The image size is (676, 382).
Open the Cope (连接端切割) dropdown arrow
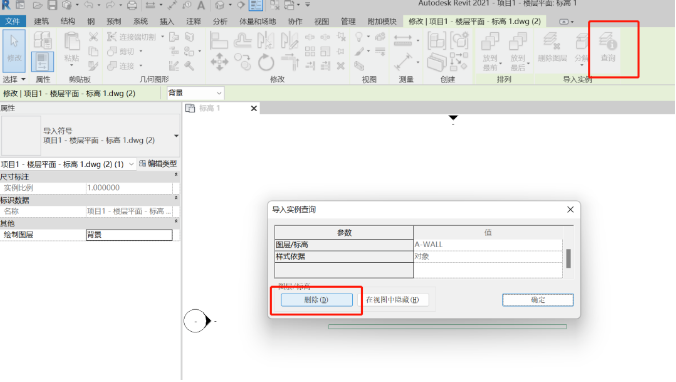[x=163, y=37]
